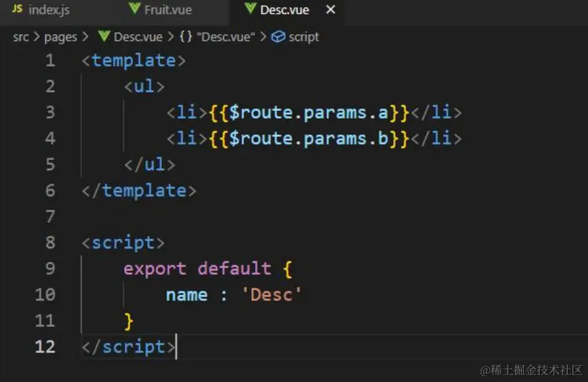Click the Vue icon on Desc.vue tab
This screenshot has width=588, height=382.
click(250, 8)
